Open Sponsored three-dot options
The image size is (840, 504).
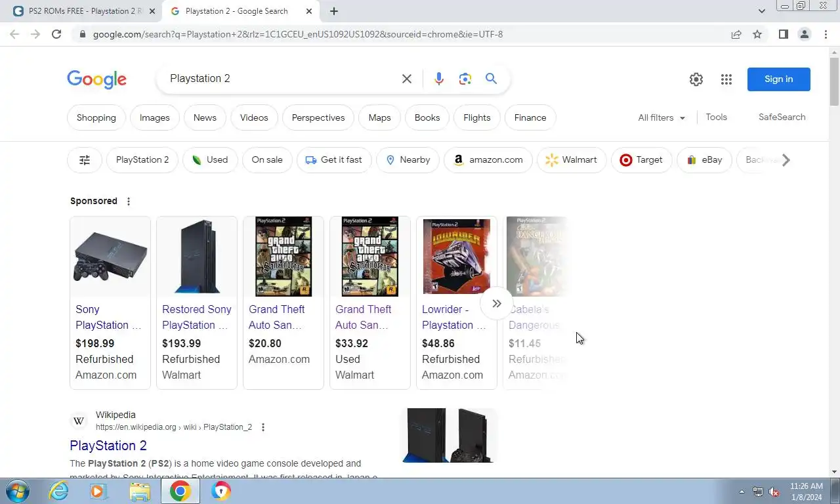pyautogui.click(x=129, y=201)
